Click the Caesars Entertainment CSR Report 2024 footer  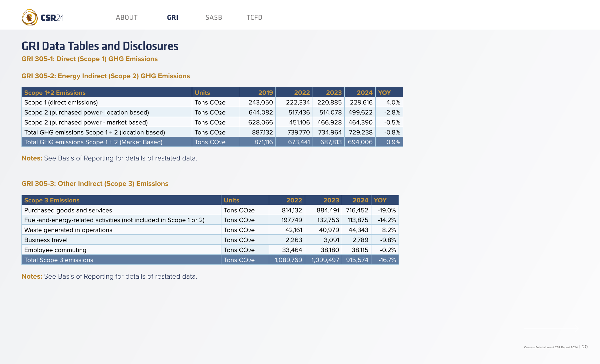pos(551,347)
